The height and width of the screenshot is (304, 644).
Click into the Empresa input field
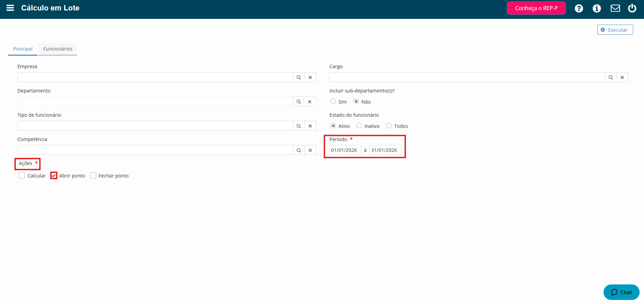pos(155,77)
